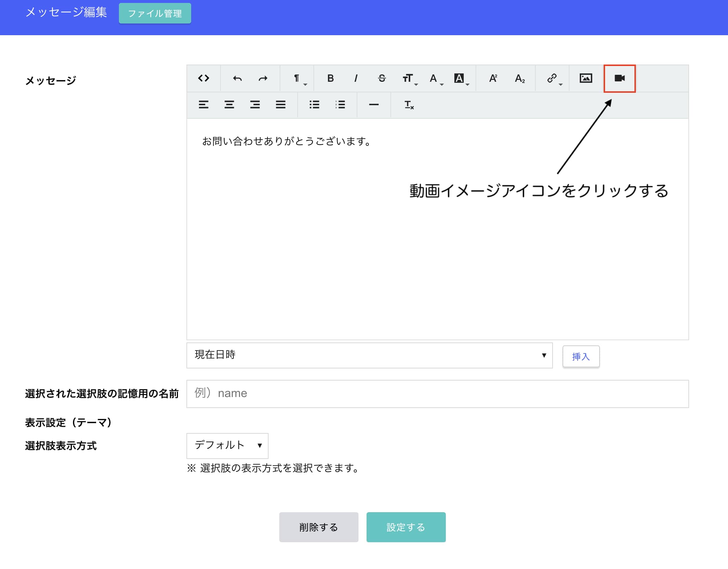The height and width of the screenshot is (569, 728).
Task: Toggle the code view icon
Action: coord(204,78)
